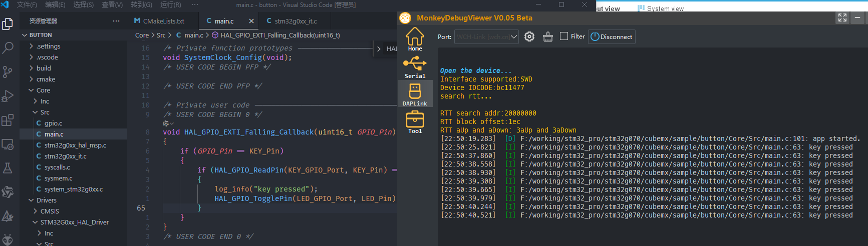Open Explorer panel more actions ellipsis
Image resolution: width=868 pixels, height=246 pixels.
[116, 21]
